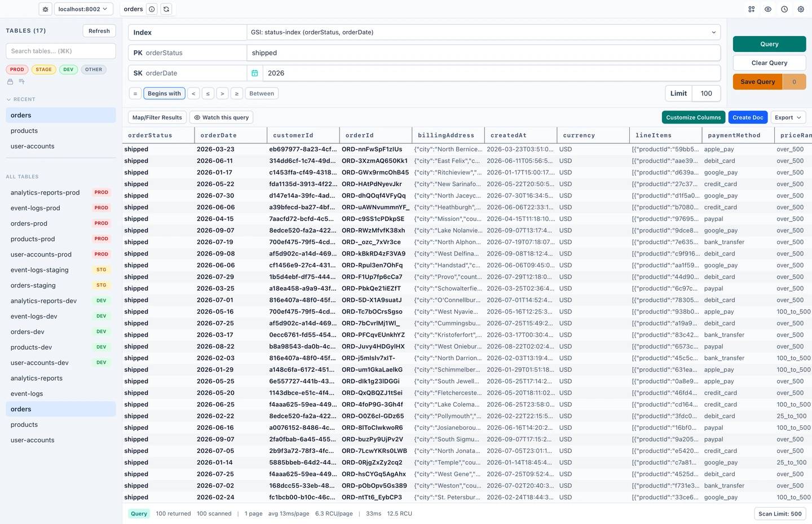
Task: Click the Refresh tables button
Action: (99, 31)
